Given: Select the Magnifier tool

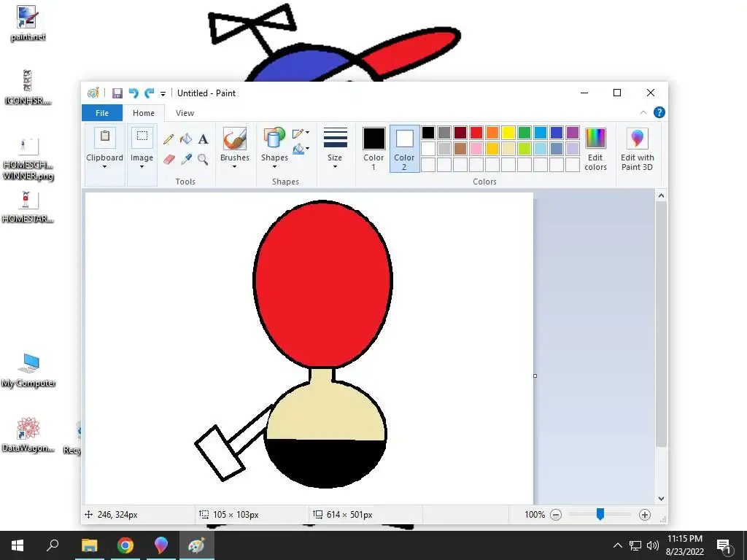Looking at the screenshot, I should tap(203, 159).
